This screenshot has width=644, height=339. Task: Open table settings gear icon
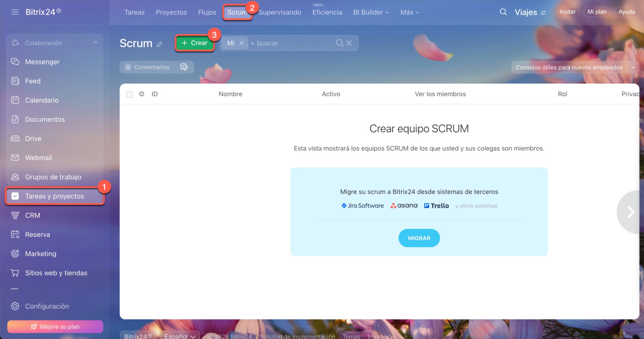coord(141,94)
